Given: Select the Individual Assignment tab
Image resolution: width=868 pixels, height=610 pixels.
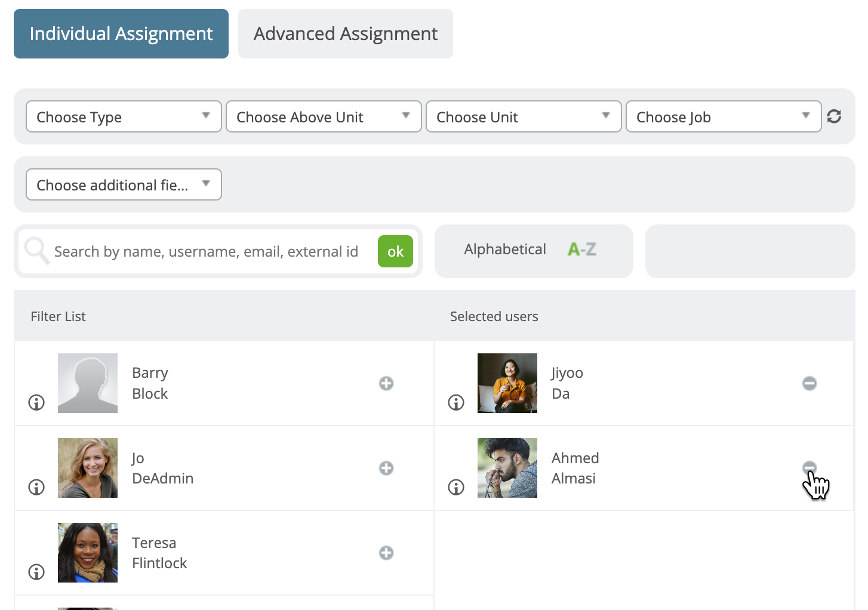Looking at the screenshot, I should tap(121, 33).
